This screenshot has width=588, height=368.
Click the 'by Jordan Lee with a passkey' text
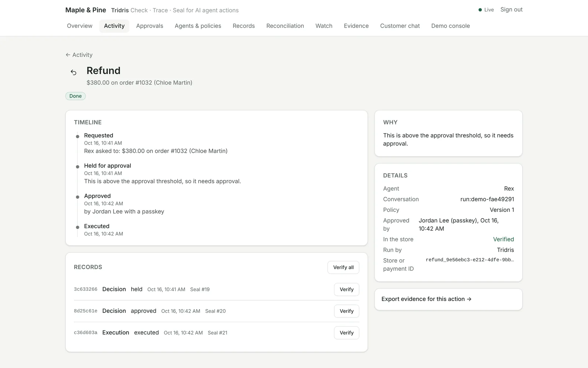[x=124, y=212]
